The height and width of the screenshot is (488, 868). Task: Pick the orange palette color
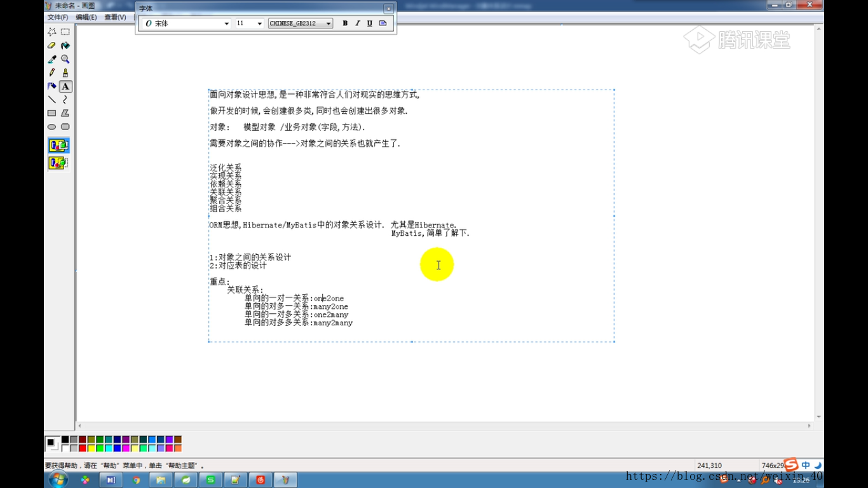tap(178, 449)
